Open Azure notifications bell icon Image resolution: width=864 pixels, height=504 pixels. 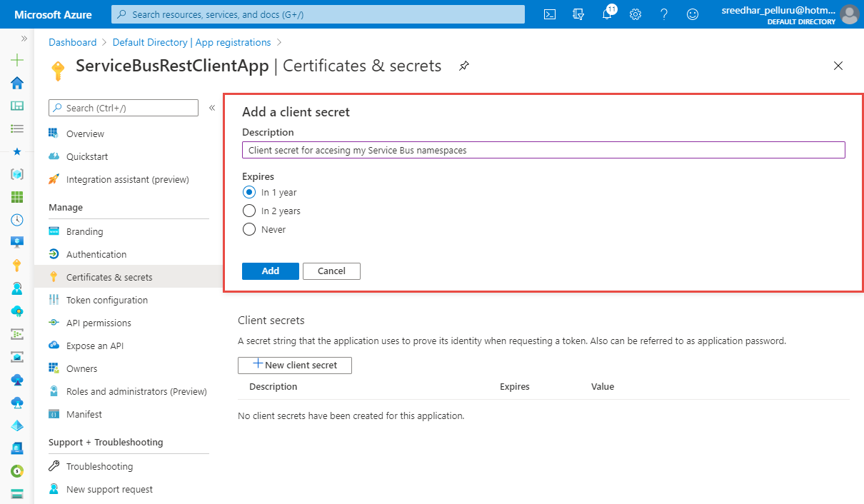click(x=607, y=14)
